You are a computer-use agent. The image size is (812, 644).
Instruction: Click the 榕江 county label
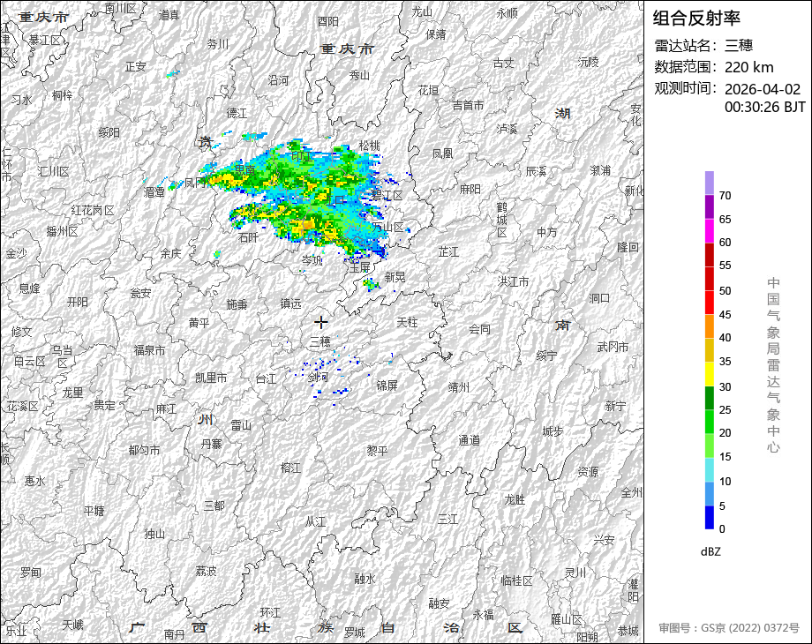pyautogui.click(x=290, y=468)
